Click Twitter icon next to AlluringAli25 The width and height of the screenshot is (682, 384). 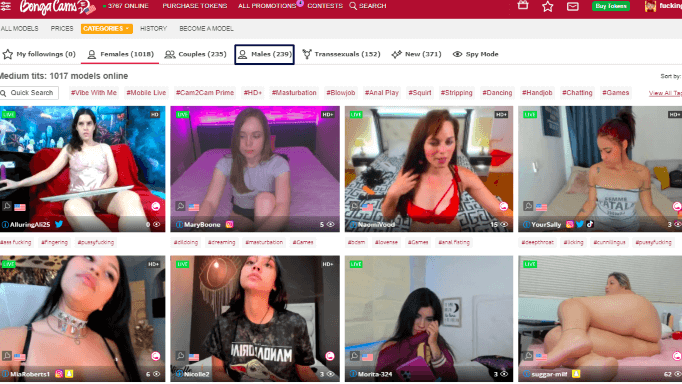pos(59,224)
